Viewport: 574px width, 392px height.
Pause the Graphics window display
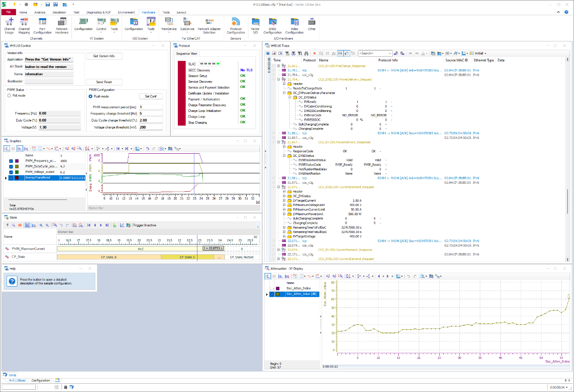[13, 149]
